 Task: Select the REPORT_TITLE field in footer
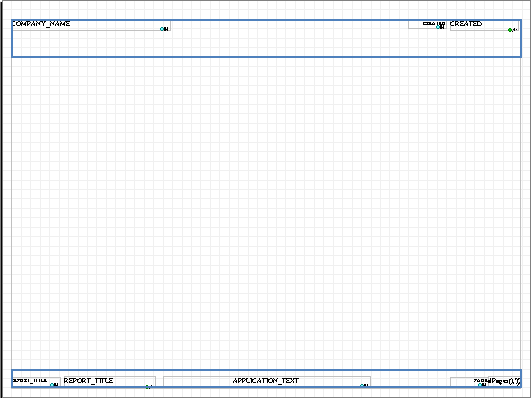coord(110,381)
